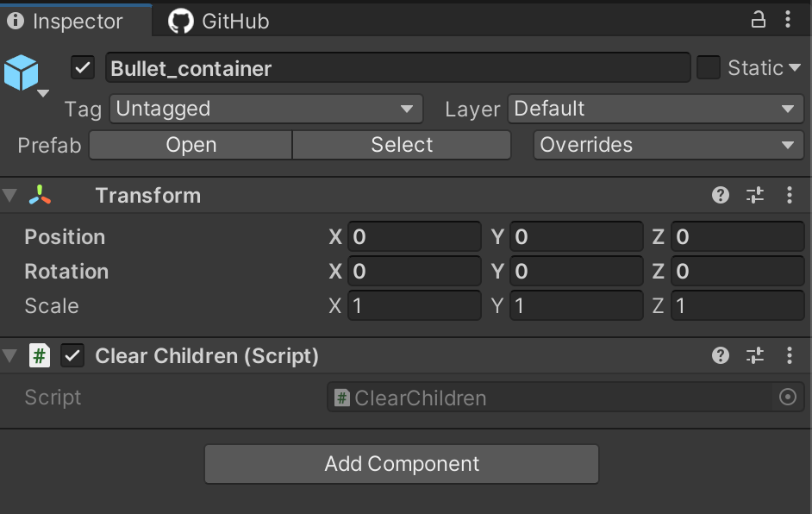This screenshot has height=514, width=812.
Task: Click the Add Component button
Action: point(402,464)
